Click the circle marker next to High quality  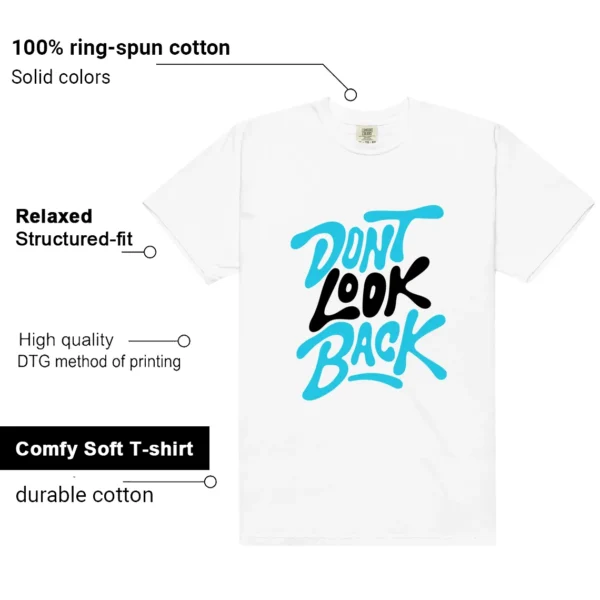click(184, 341)
